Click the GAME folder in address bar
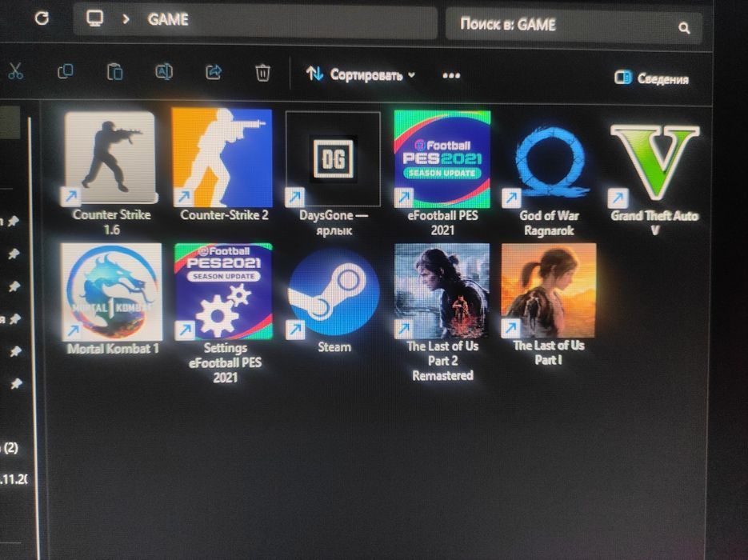The width and height of the screenshot is (748, 560). click(168, 19)
